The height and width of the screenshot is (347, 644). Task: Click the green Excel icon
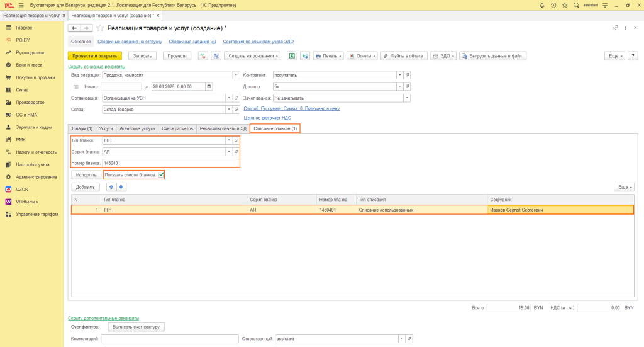pos(292,56)
